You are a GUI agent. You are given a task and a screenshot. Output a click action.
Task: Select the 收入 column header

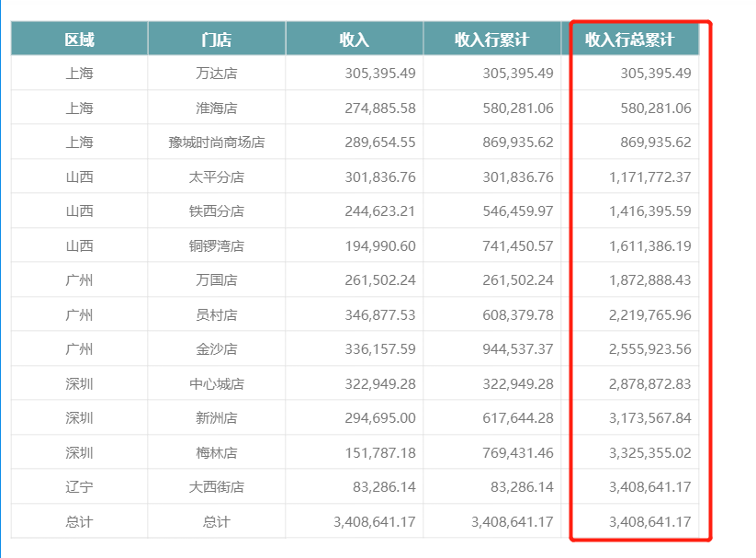(355, 39)
